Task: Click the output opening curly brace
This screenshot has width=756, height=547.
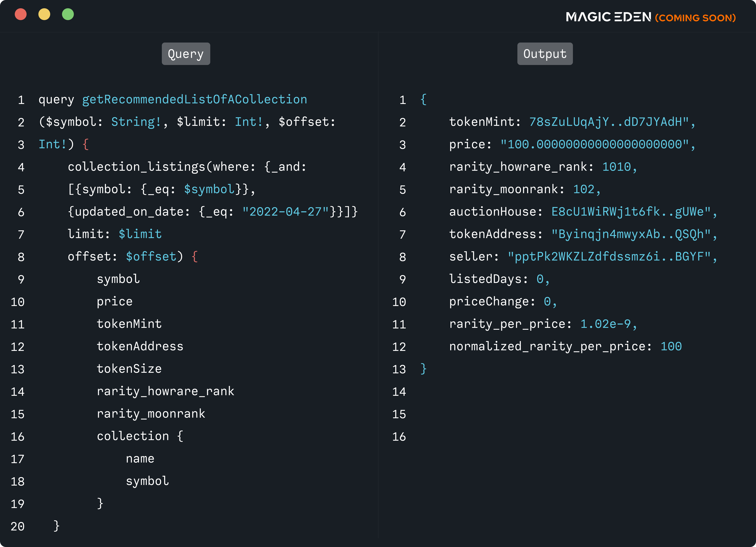Action: coord(423,99)
